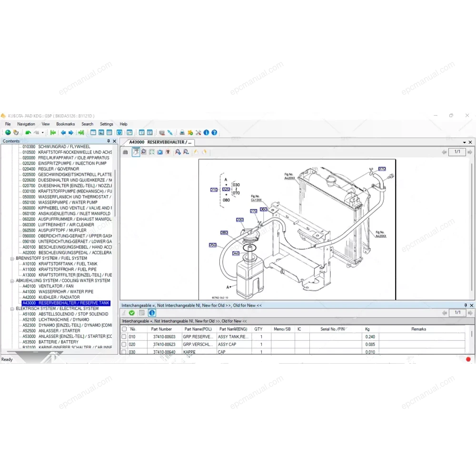Click the Contents tree vertical scrollbar
476x476 pixels.
click(115, 193)
